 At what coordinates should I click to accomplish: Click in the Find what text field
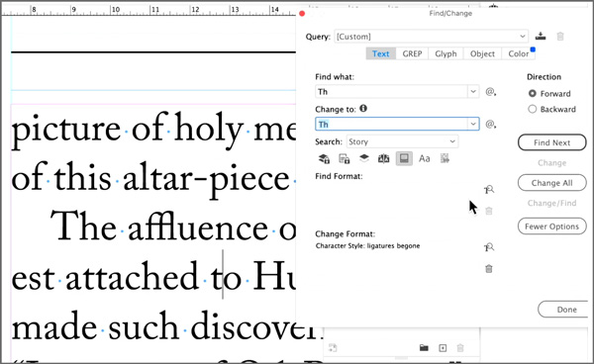tap(392, 92)
